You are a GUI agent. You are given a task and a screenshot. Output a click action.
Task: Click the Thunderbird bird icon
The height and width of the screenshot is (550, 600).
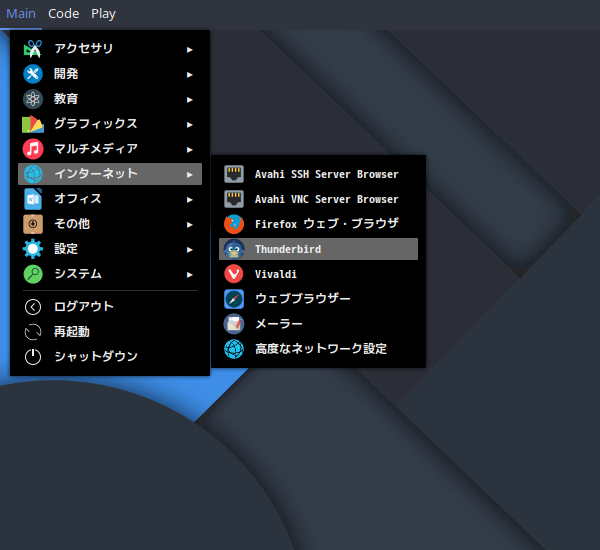click(x=234, y=249)
